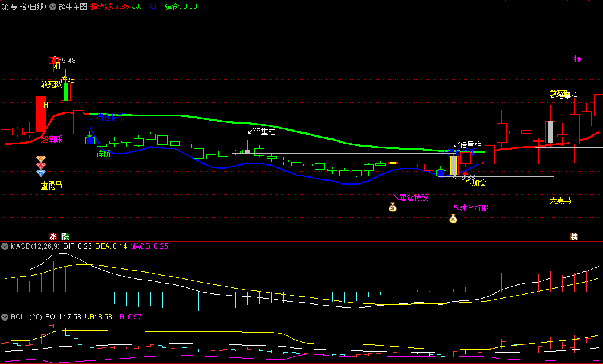Click the 趋势线: 7.85 readout

click(x=109, y=7)
